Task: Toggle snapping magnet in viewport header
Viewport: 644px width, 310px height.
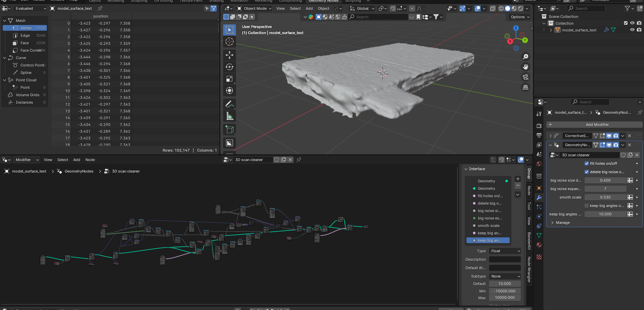Action: [393, 8]
